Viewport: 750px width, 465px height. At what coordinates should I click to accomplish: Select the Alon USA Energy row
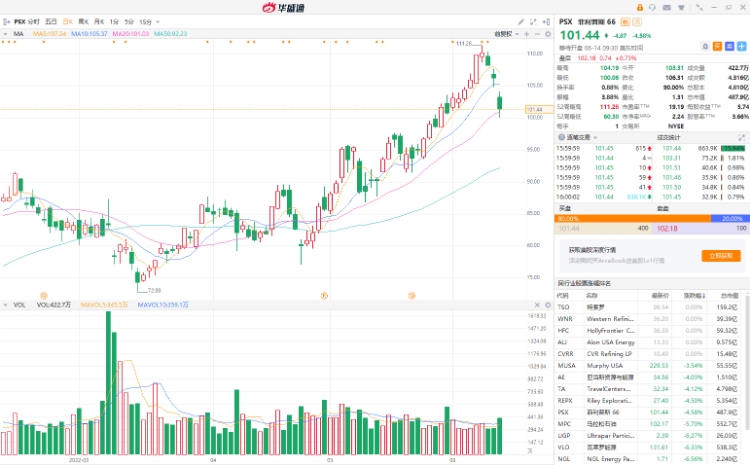(650, 342)
